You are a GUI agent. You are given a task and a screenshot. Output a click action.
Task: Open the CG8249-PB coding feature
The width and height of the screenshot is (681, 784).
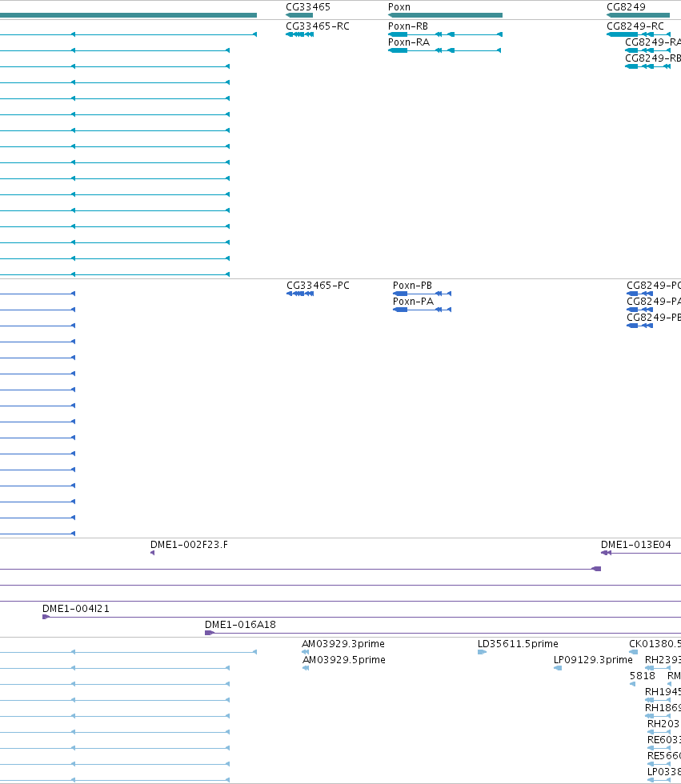(640, 326)
